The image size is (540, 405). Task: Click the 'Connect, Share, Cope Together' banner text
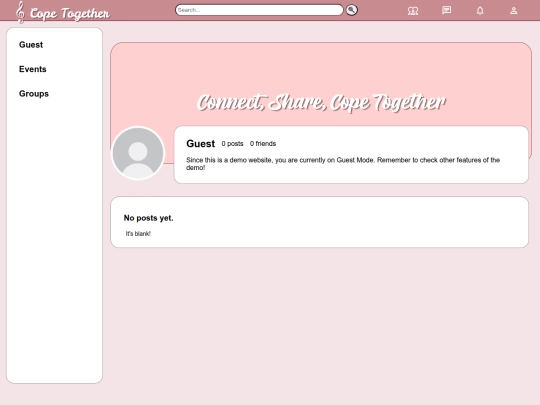click(321, 103)
